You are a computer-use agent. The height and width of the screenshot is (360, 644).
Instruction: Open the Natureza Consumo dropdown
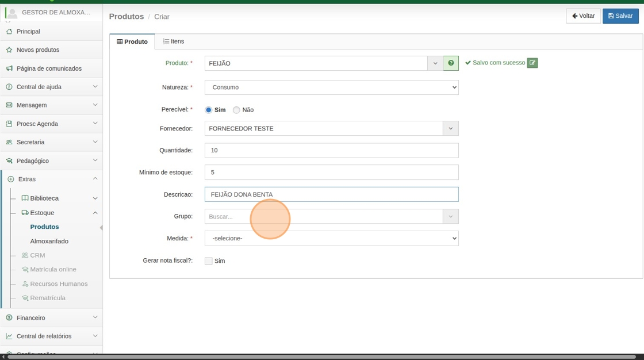click(331, 87)
